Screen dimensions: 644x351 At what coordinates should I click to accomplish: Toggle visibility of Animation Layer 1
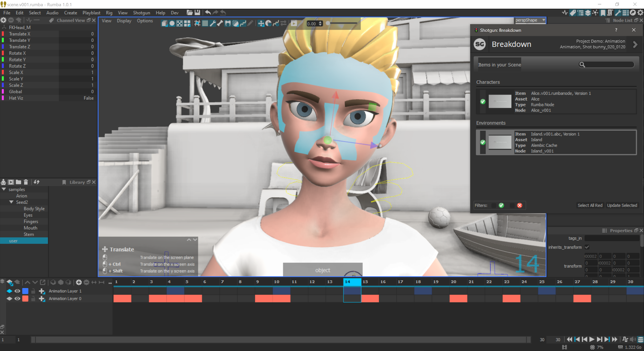[x=17, y=291]
